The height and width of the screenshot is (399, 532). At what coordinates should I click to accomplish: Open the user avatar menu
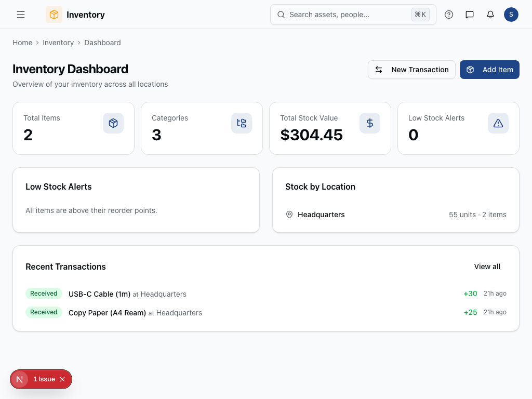[x=511, y=15]
